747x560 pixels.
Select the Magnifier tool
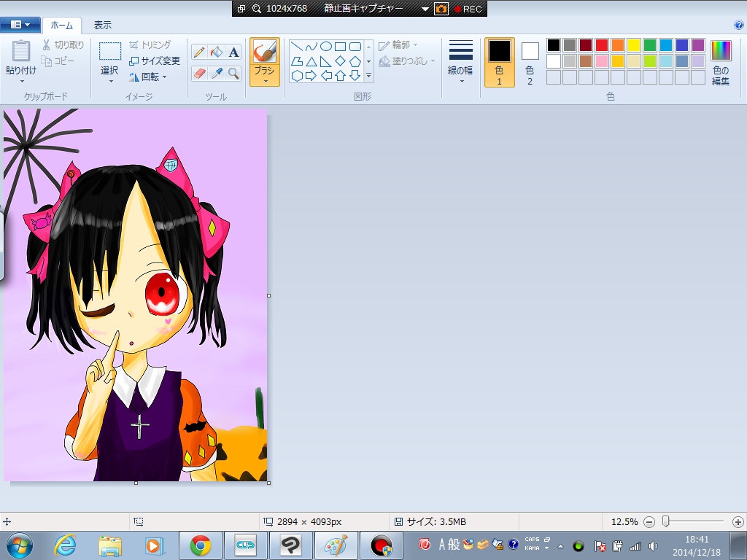tap(233, 73)
